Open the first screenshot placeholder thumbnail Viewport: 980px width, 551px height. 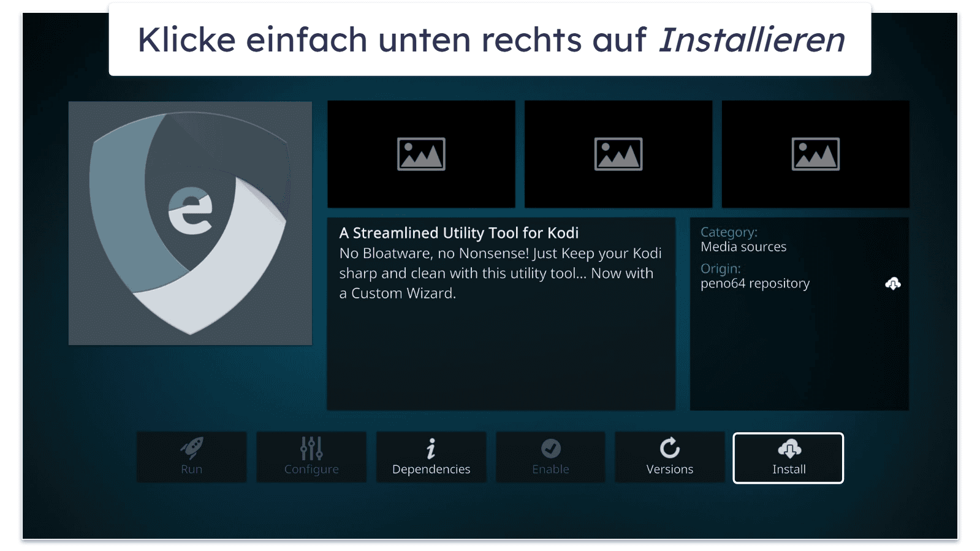coord(421,154)
